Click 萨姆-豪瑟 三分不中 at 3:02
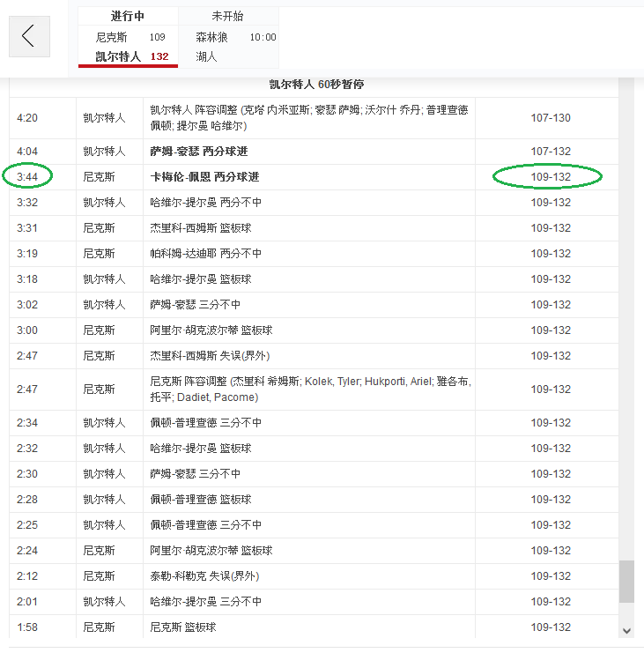Screen dimensions: 644x653 coord(196,305)
